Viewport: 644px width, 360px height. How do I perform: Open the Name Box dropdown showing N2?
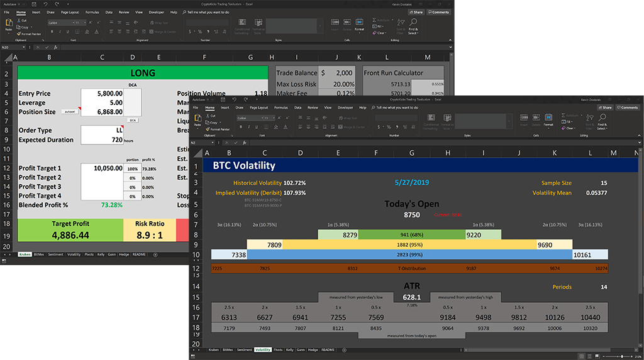[213, 143]
